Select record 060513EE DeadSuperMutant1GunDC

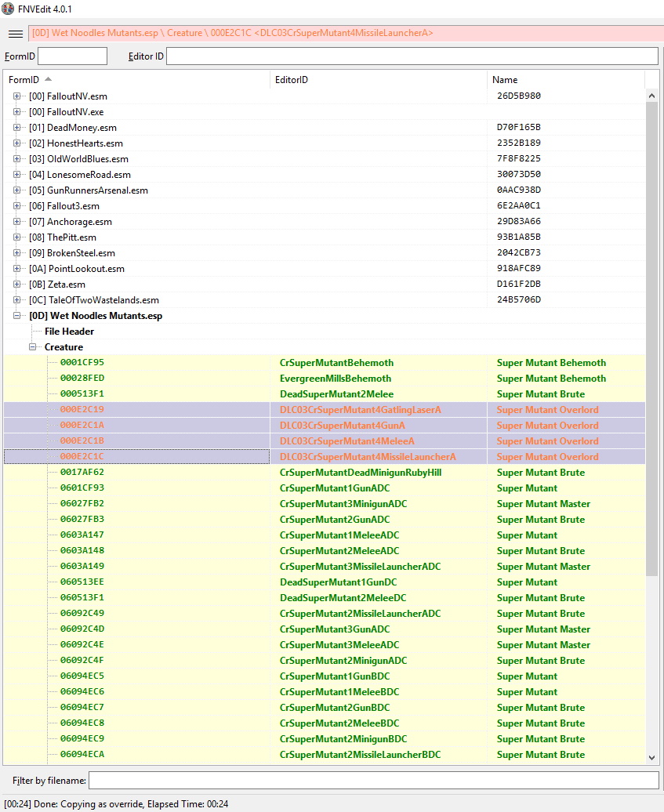[x=325, y=582]
